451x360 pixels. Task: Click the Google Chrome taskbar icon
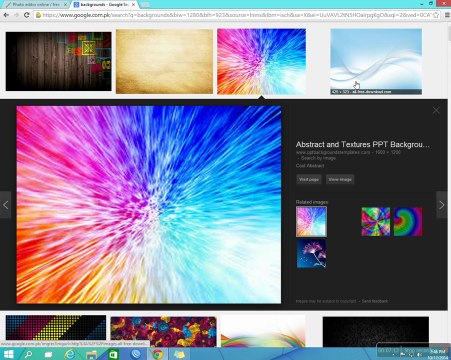click(158, 354)
